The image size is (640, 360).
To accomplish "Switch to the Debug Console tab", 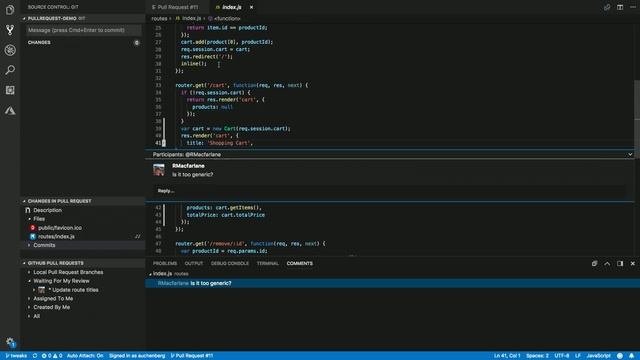I will click(230, 263).
